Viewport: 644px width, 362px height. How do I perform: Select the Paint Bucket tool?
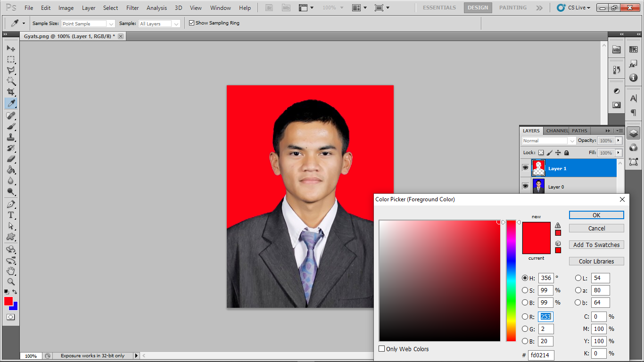click(x=11, y=170)
